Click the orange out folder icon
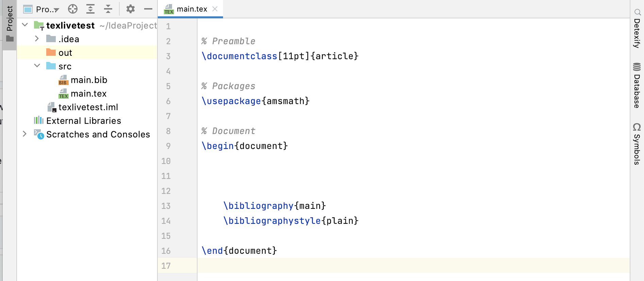This screenshot has width=644, height=281. [51, 52]
